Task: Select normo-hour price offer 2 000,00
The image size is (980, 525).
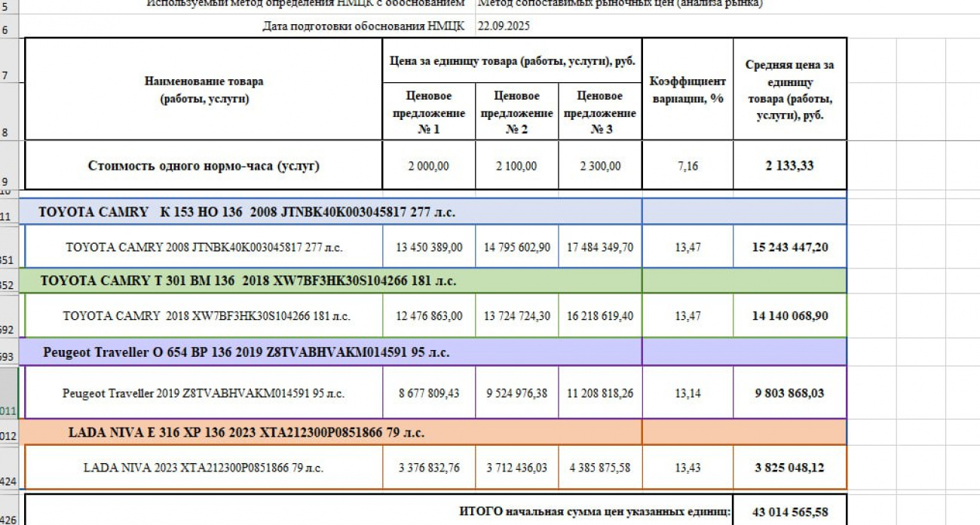Action: pyautogui.click(x=428, y=166)
